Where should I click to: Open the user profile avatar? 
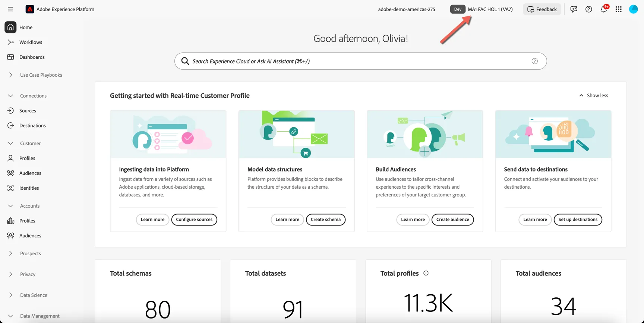(x=634, y=9)
